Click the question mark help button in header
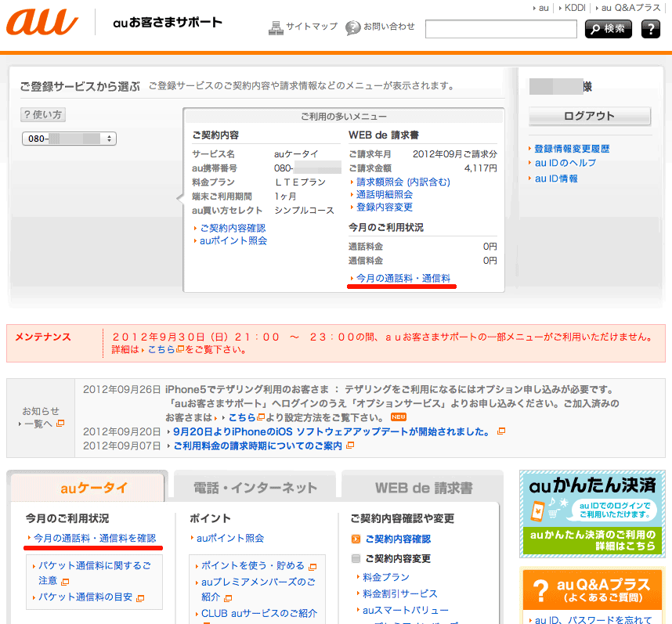 click(651, 29)
